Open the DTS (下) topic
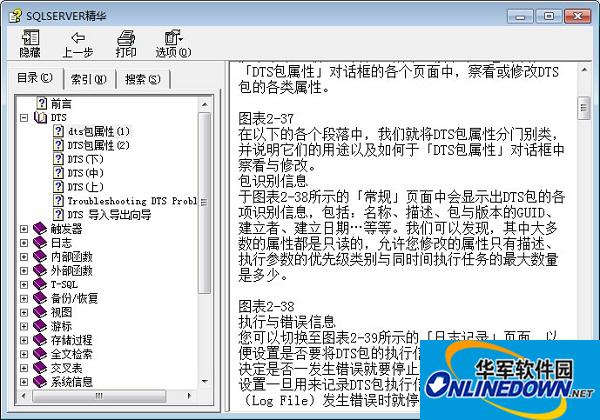The image size is (600, 420). coord(86,159)
